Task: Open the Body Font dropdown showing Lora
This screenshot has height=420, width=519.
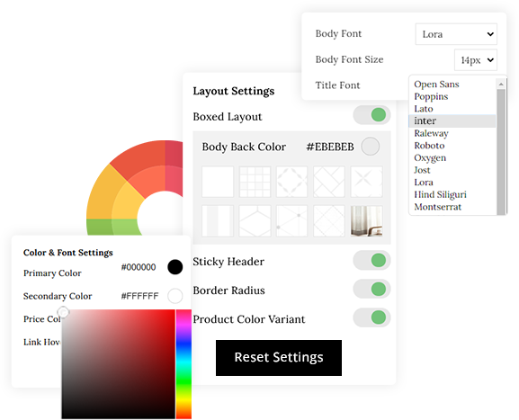Action: (456, 34)
